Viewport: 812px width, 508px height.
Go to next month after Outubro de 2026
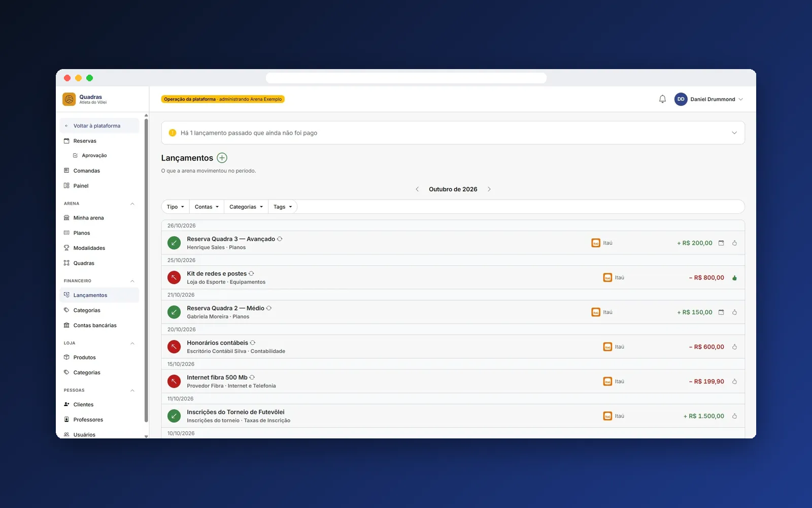click(489, 189)
